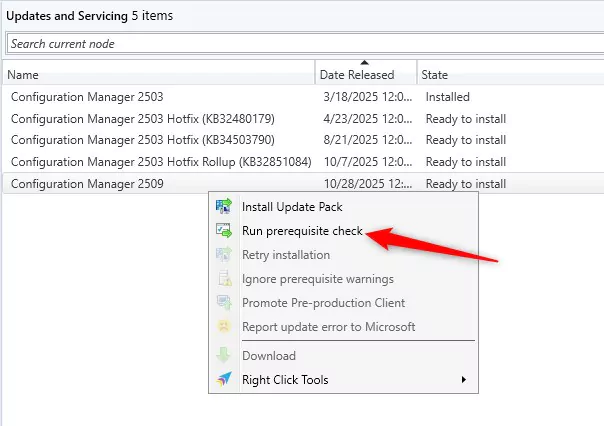Focus the Search current node field
Screen dimensions: 604x426
pos(305,44)
